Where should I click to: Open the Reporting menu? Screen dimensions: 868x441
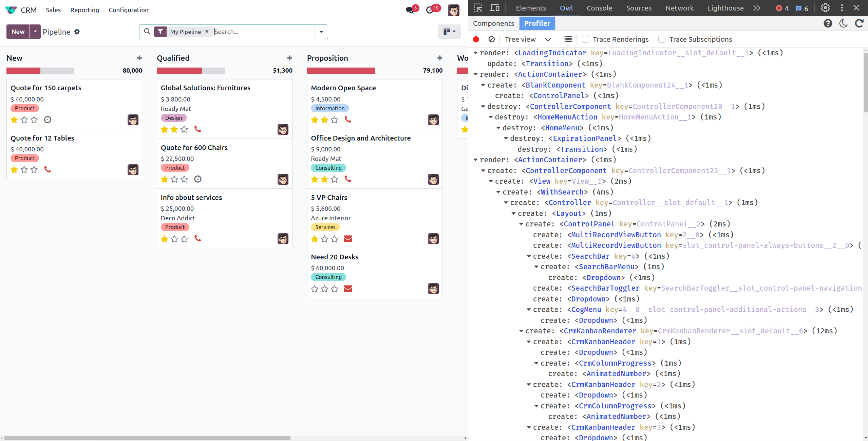point(84,10)
